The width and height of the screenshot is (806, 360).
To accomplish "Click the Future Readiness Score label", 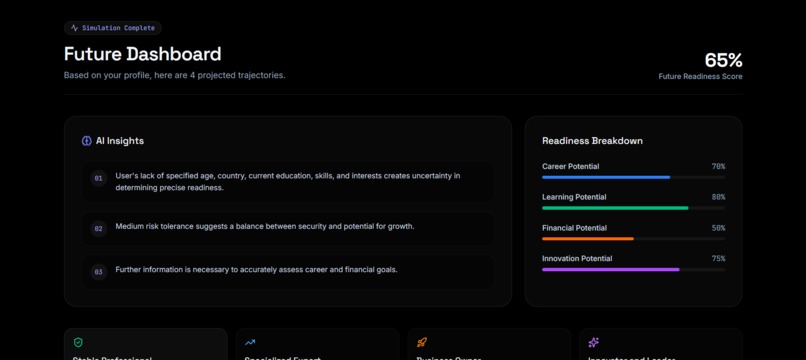I will pyautogui.click(x=701, y=77).
